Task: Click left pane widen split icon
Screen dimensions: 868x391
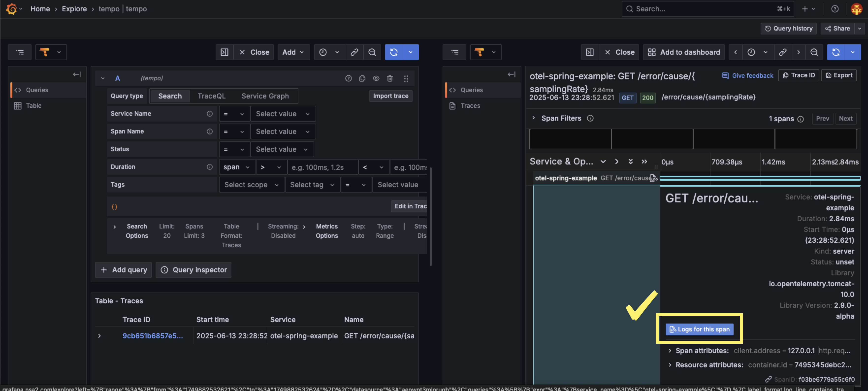Action: pos(225,52)
